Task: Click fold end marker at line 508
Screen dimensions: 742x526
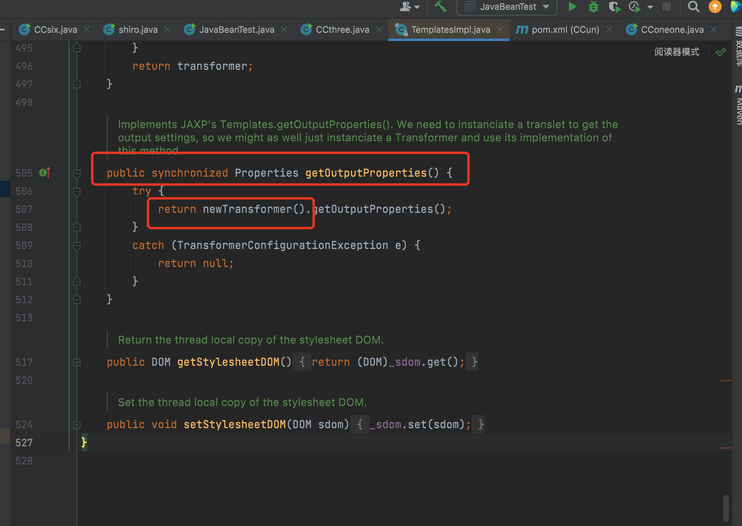Action: (x=77, y=228)
